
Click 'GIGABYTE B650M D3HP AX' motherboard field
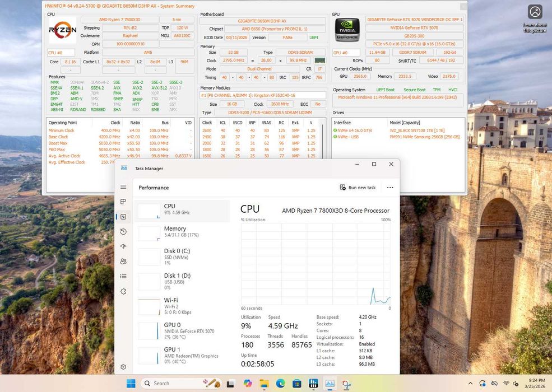pos(263,21)
